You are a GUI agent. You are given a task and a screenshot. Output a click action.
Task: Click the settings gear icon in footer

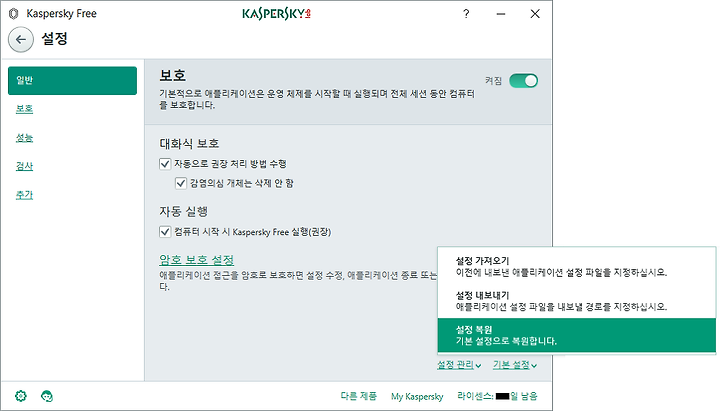click(21, 395)
